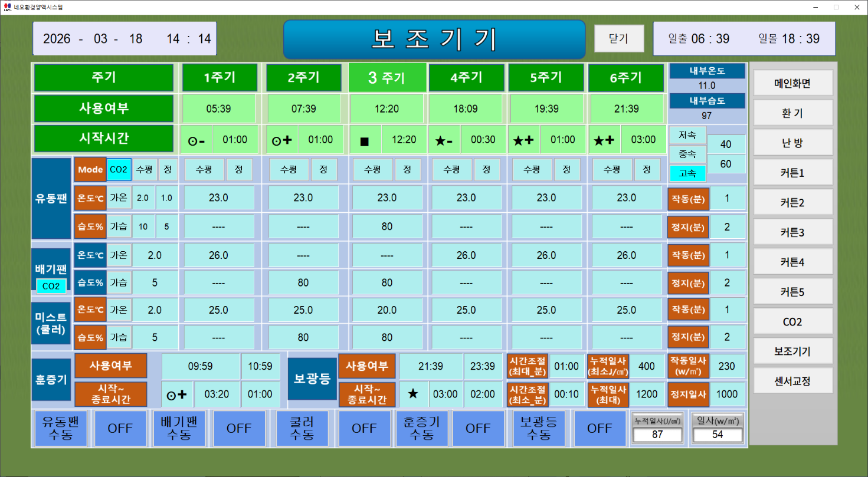Toggle the 훈증기 수동 OFF switch

tap(478, 429)
